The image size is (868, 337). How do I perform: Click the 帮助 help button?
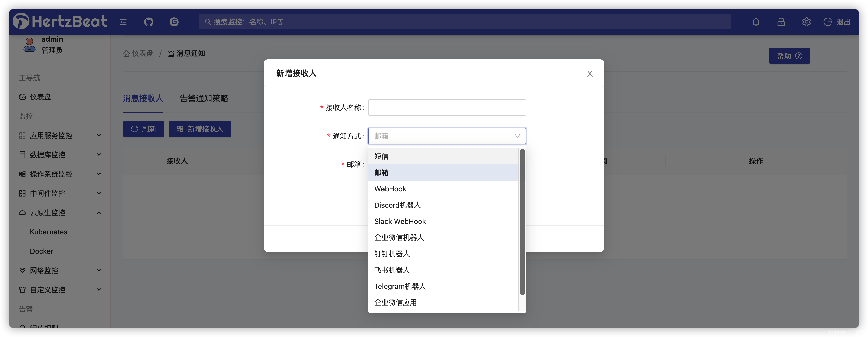pos(789,56)
